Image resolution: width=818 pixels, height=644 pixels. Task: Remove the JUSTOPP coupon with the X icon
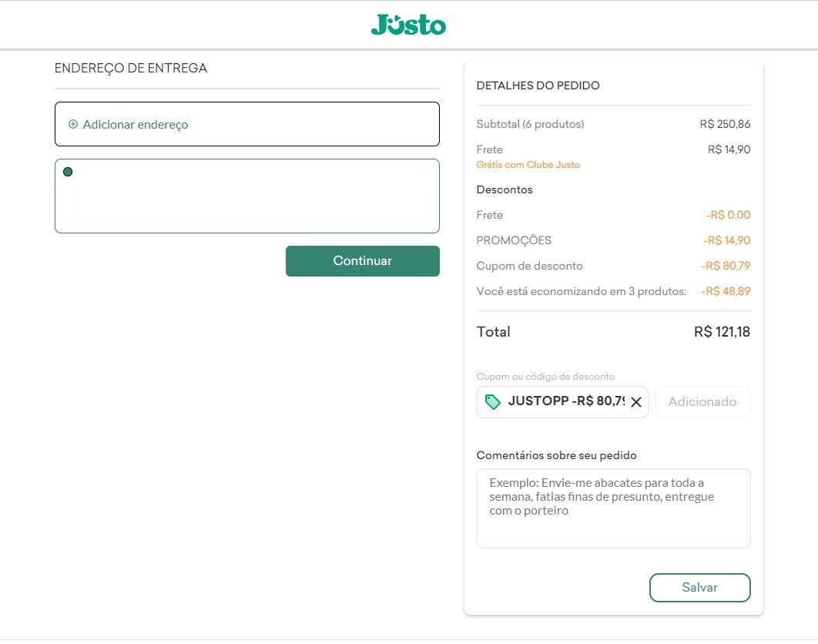[x=636, y=402]
